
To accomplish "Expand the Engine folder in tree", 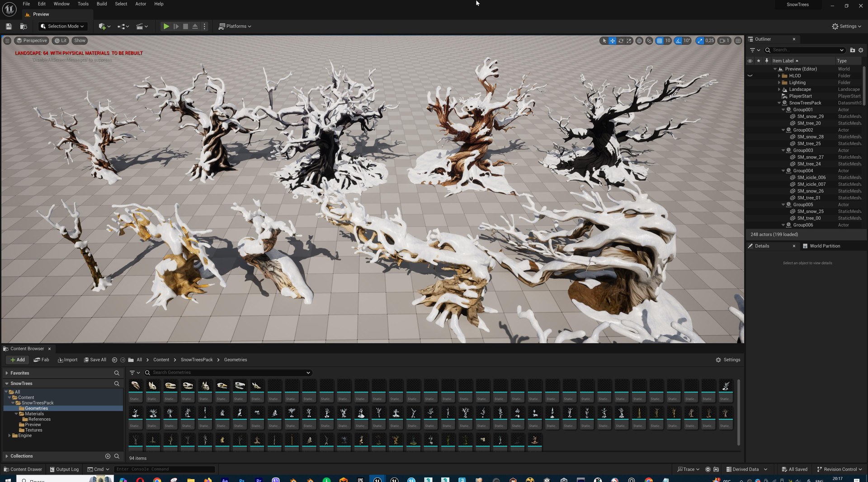I will (9, 435).
